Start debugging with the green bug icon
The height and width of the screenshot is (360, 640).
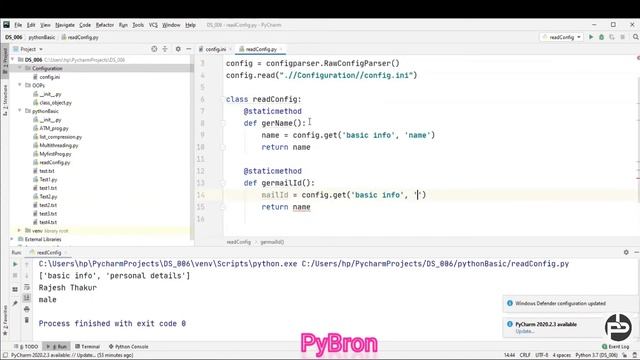[601, 37]
